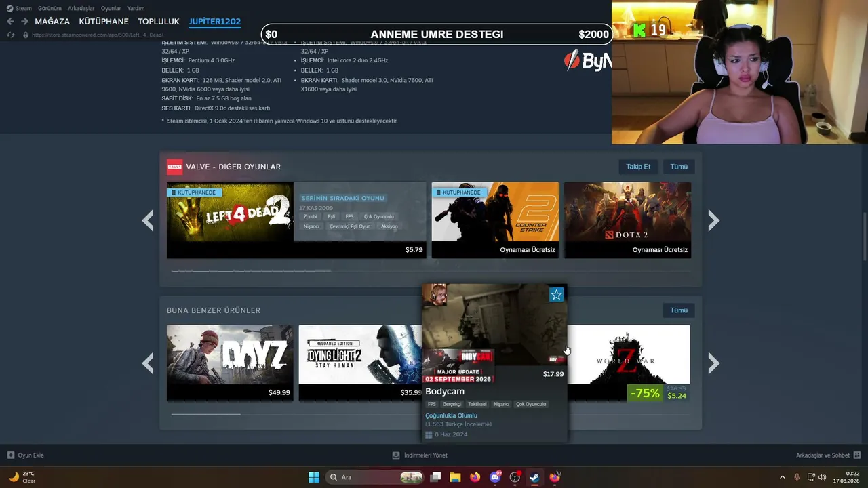Switch to Steam in the taskbar
The image size is (868, 488).
[x=534, y=477]
